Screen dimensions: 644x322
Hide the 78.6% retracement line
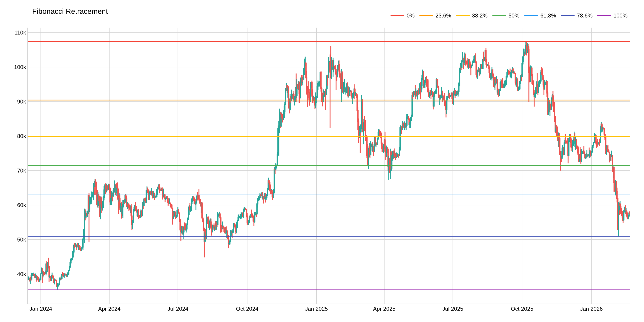click(585, 15)
